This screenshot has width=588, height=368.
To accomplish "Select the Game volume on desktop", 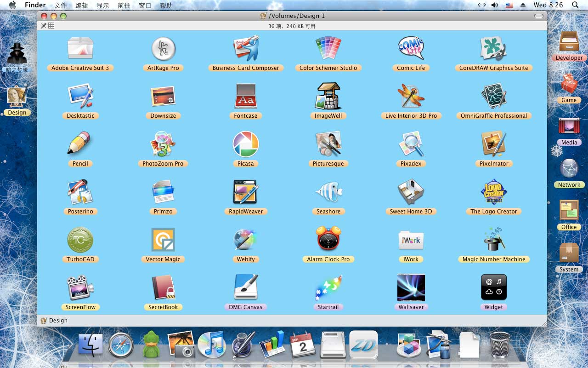I will click(569, 83).
